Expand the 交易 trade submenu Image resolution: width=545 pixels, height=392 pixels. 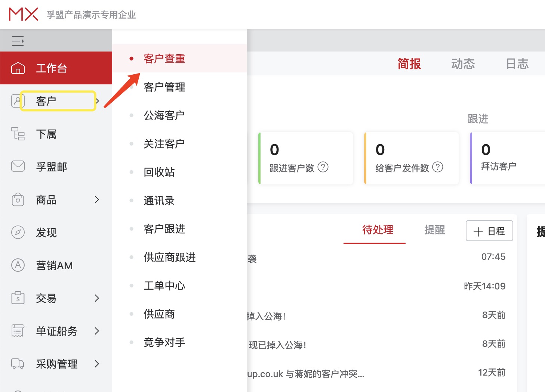[46, 298]
